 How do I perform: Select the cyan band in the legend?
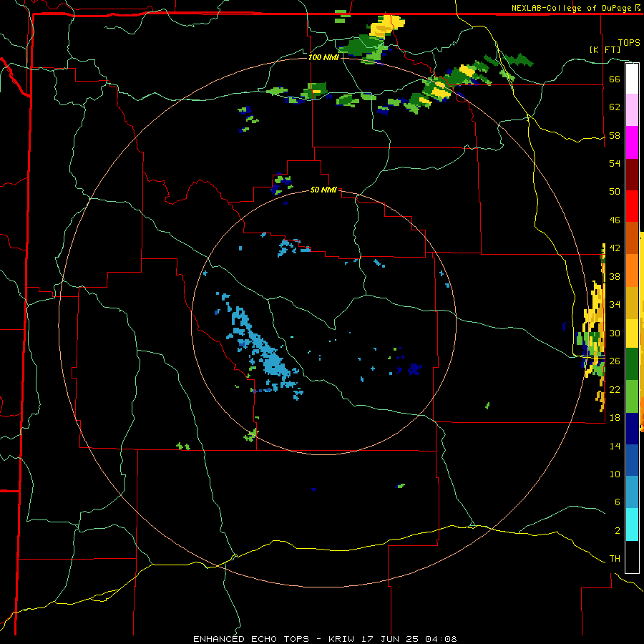point(632,525)
